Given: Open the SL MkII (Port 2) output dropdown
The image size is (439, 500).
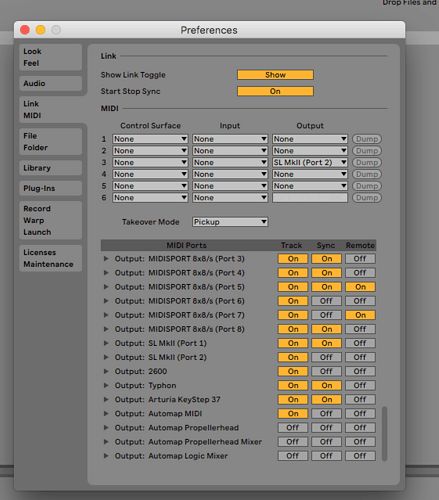Looking at the screenshot, I should 310,162.
